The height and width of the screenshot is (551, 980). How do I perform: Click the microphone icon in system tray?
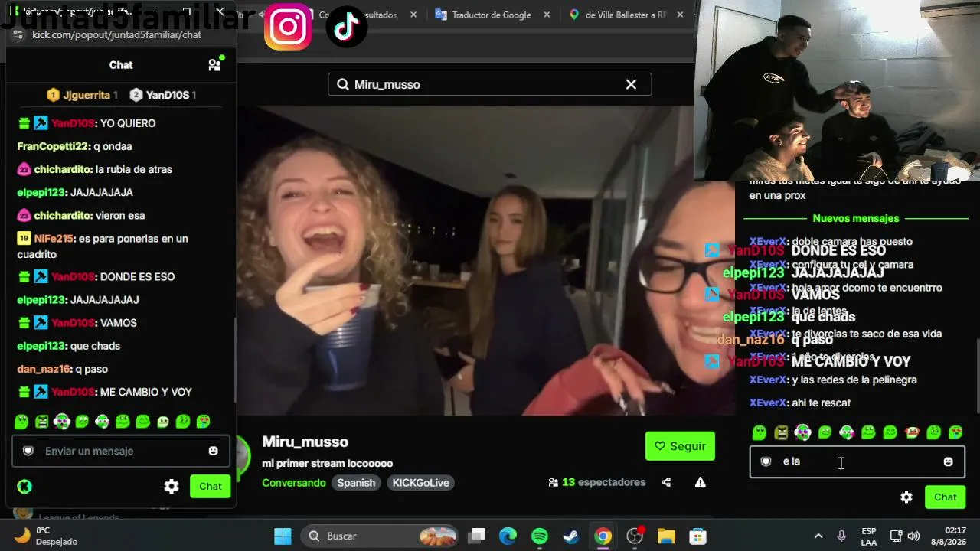tap(841, 536)
